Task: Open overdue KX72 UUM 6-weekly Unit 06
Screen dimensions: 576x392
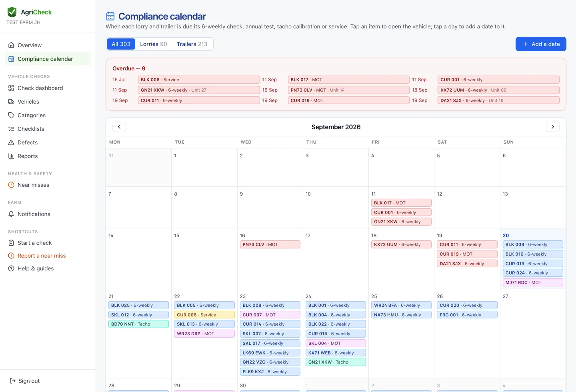Action: click(x=498, y=90)
